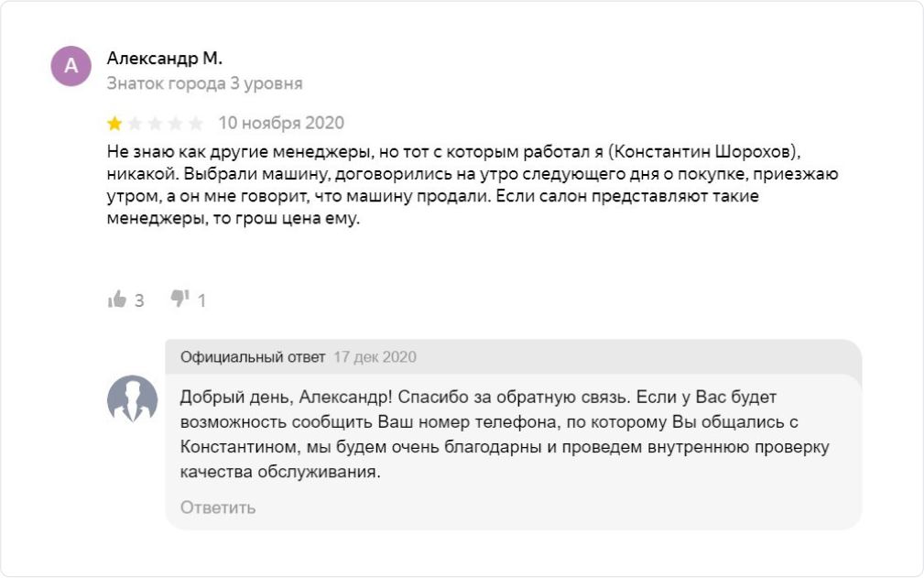Click the review date "10 ноября 2020"
The image size is (924, 578).
click(281, 123)
